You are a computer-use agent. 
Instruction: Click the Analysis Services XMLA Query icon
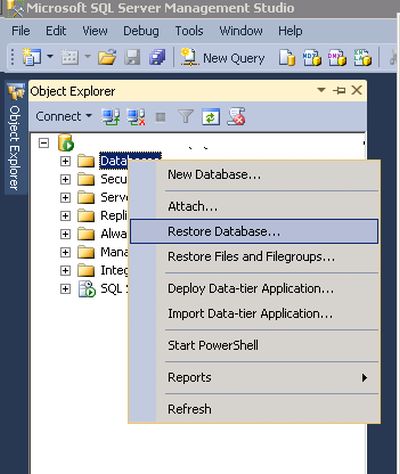[x=363, y=57]
